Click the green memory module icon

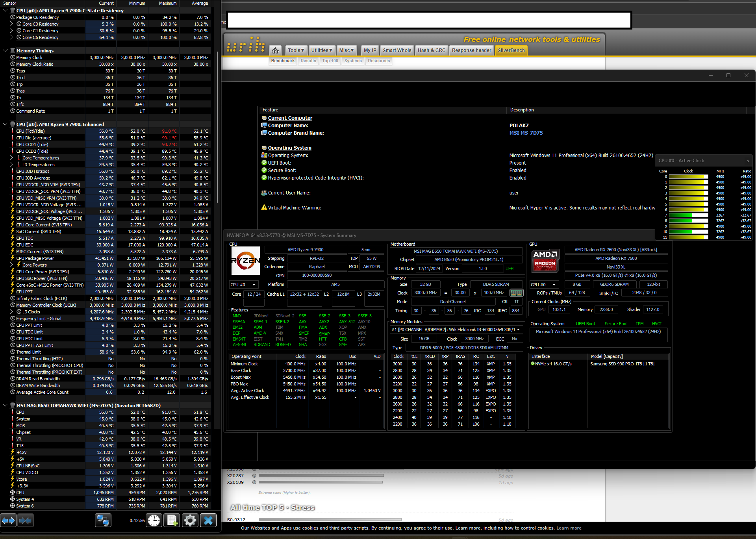516,293
